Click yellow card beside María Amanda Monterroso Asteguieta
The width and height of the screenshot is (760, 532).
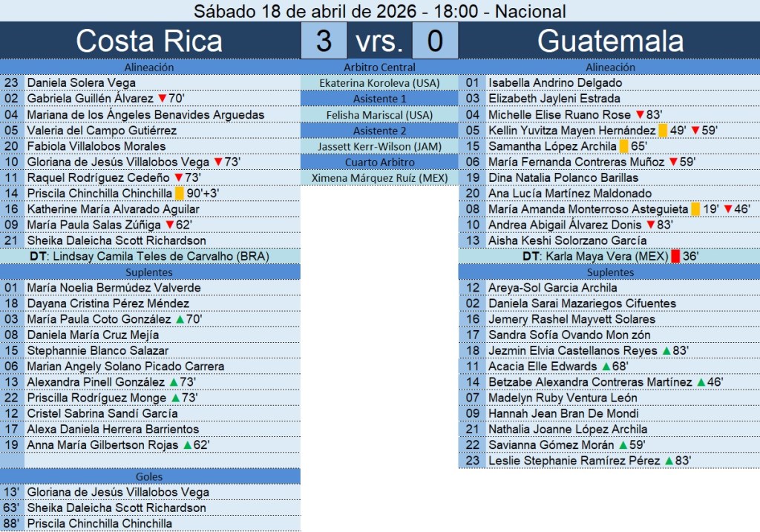[x=695, y=209]
